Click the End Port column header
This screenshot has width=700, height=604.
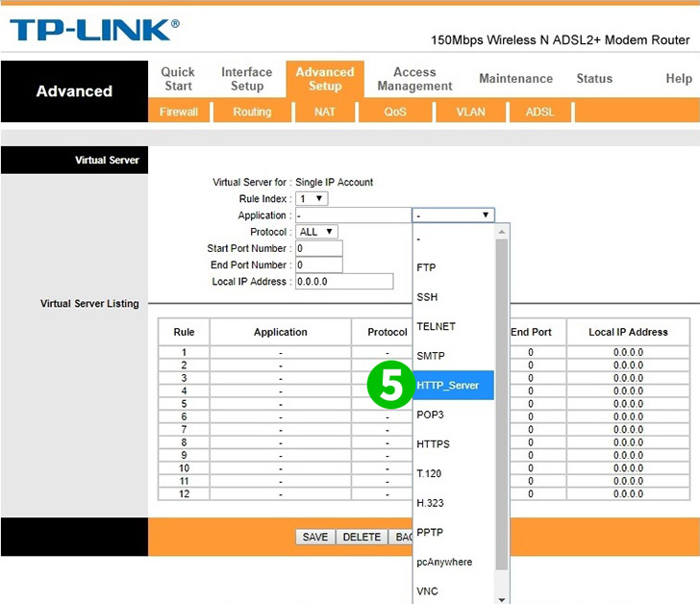tap(531, 332)
